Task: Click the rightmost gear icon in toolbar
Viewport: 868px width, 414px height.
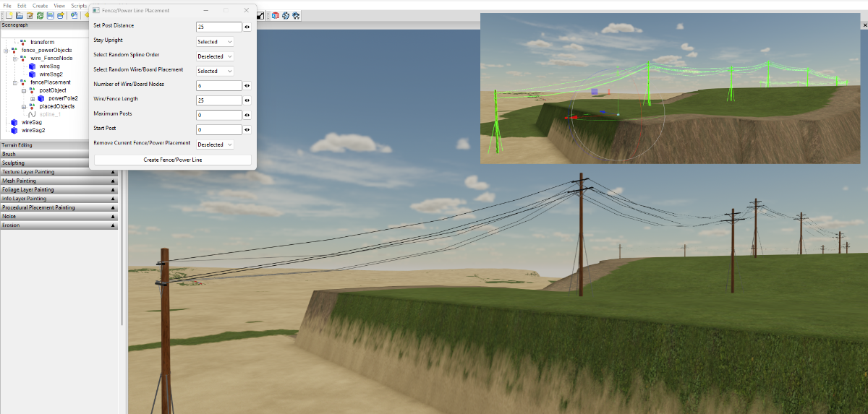Action: (296, 15)
